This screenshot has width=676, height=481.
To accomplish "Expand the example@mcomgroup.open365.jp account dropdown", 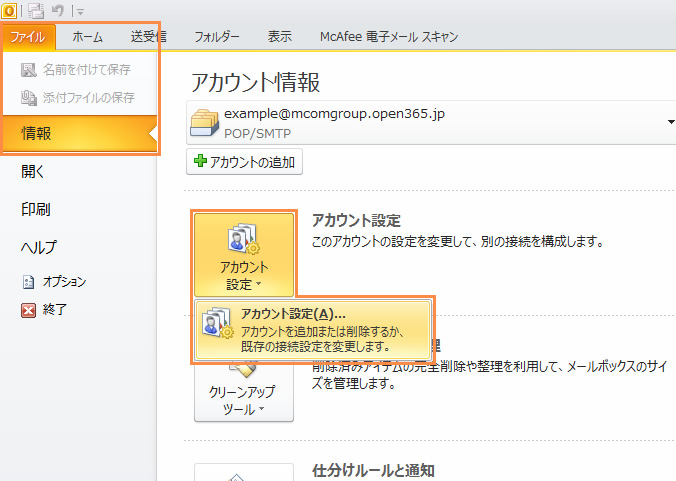I will [668, 122].
